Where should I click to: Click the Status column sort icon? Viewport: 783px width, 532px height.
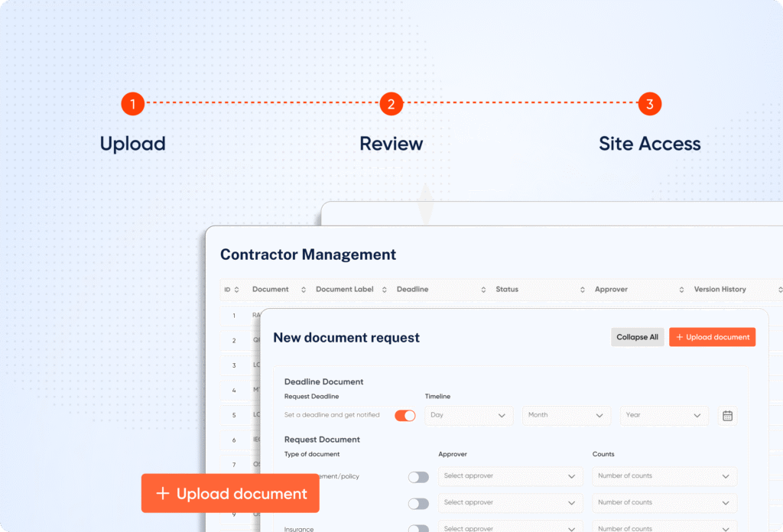pyautogui.click(x=583, y=290)
